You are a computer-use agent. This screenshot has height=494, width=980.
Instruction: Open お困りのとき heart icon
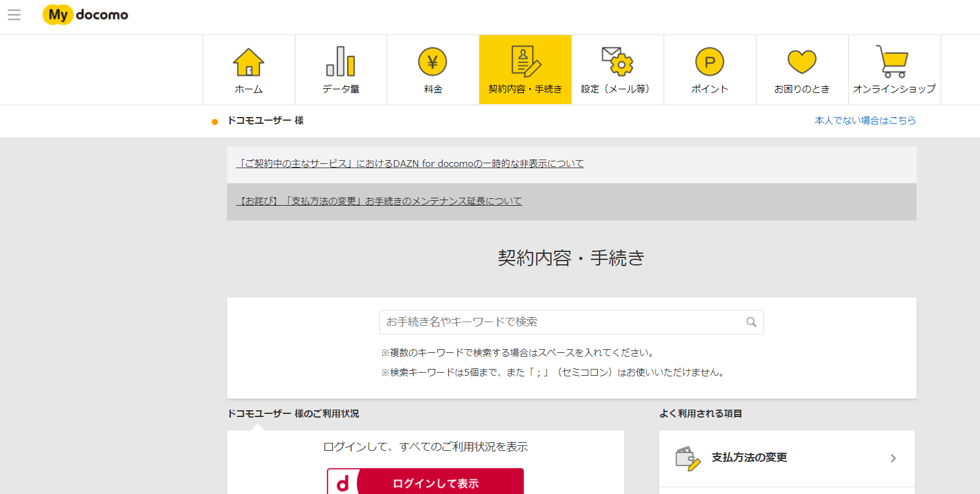coord(802,62)
